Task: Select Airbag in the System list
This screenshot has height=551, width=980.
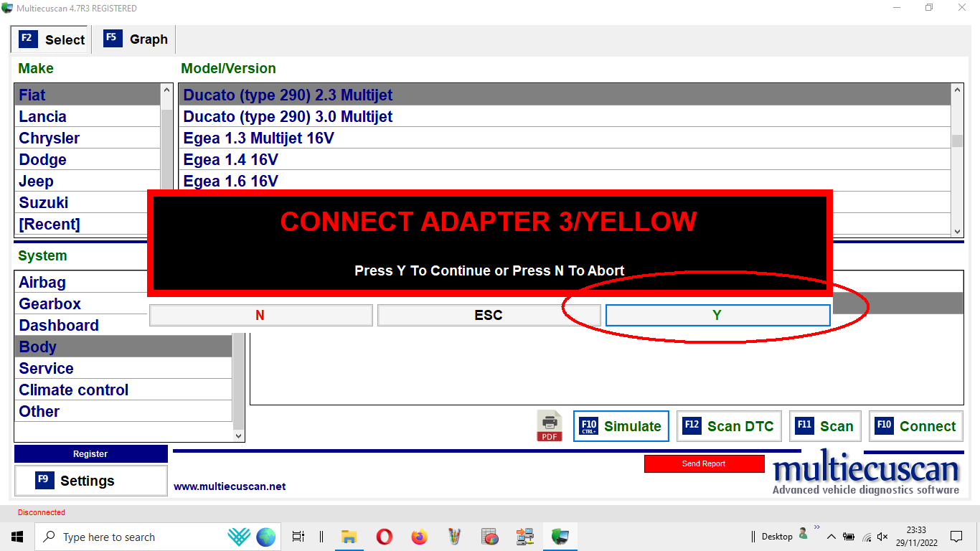Action: pyautogui.click(x=81, y=282)
